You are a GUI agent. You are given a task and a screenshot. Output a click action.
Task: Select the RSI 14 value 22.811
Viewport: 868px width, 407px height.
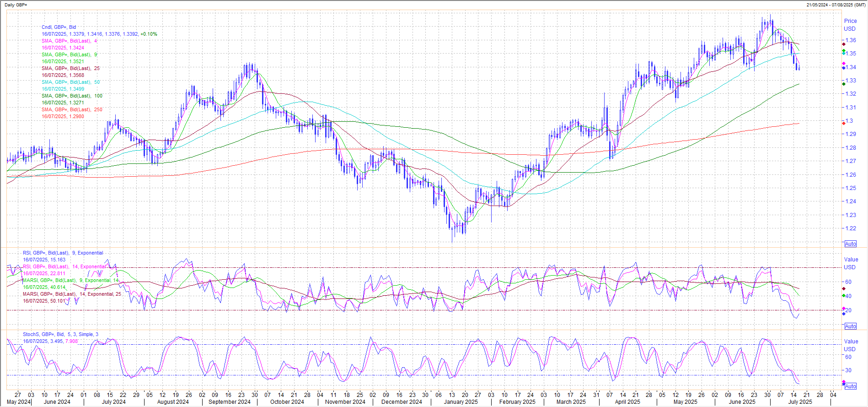pyautogui.click(x=58, y=273)
